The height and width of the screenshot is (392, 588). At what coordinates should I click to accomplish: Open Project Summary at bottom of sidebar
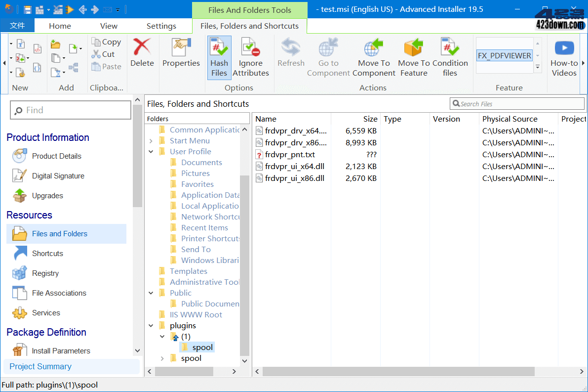[40, 366]
